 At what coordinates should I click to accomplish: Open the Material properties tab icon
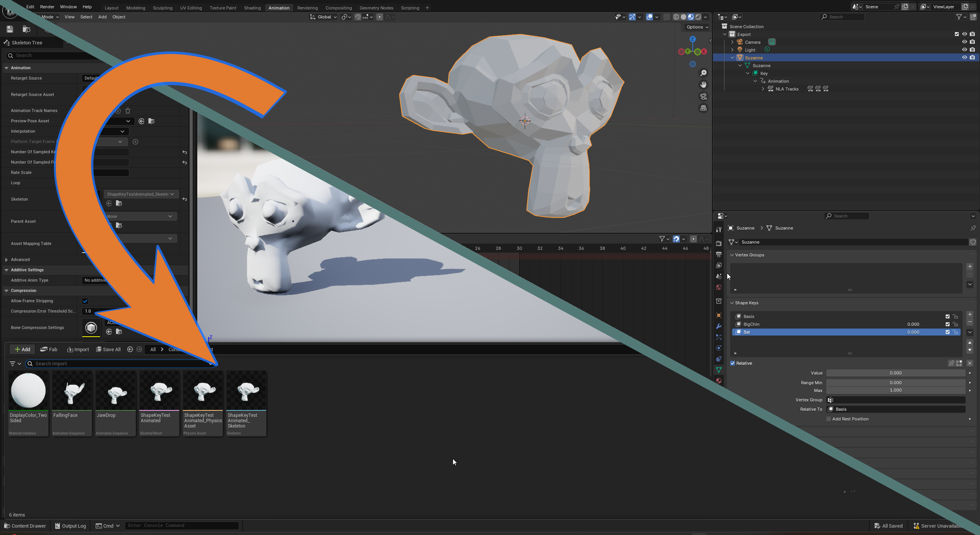pyautogui.click(x=719, y=381)
